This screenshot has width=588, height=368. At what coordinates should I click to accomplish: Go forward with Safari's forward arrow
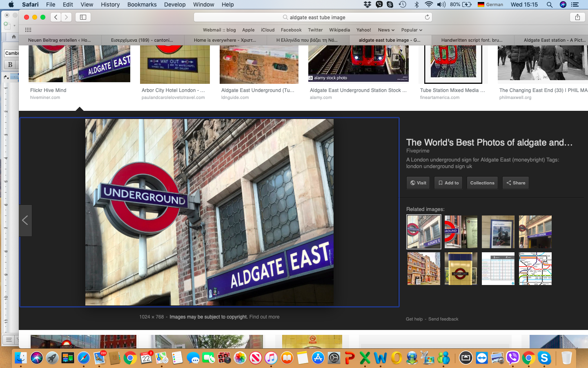(x=66, y=17)
